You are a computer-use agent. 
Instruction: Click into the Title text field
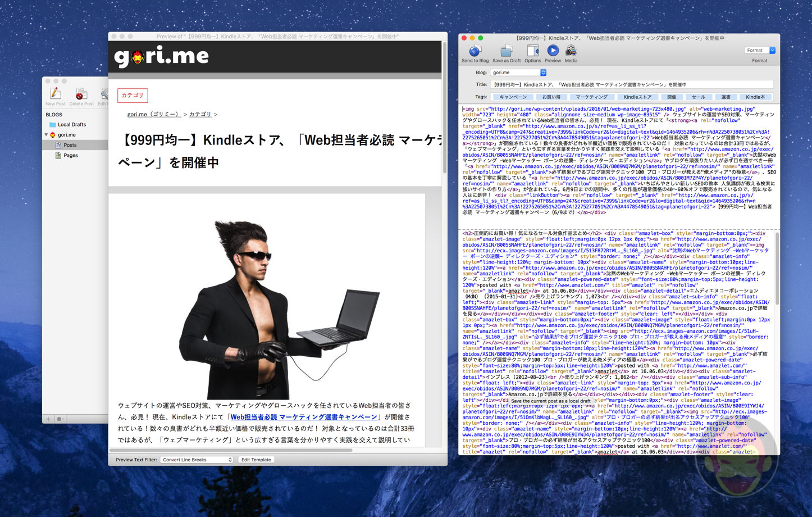click(631, 85)
